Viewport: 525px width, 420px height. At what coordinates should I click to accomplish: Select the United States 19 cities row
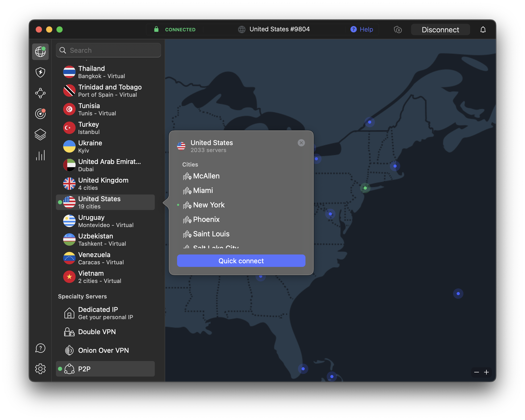(x=105, y=202)
